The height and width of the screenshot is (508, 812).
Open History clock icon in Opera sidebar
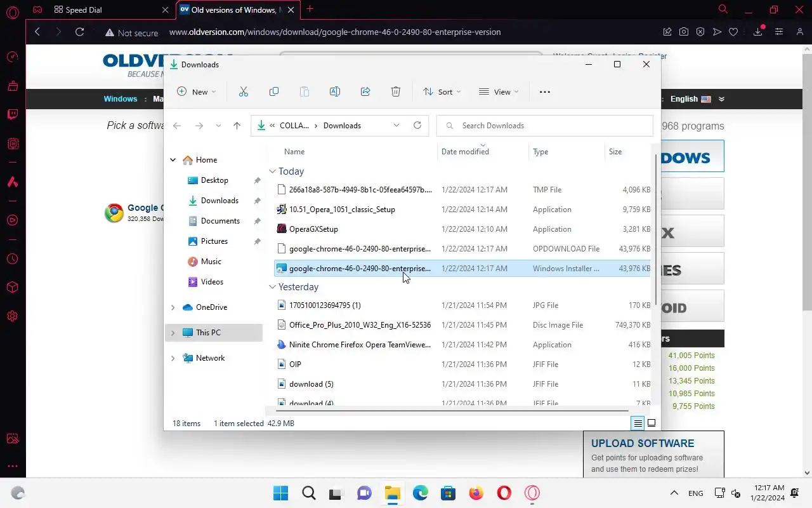[x=13, y=259]
